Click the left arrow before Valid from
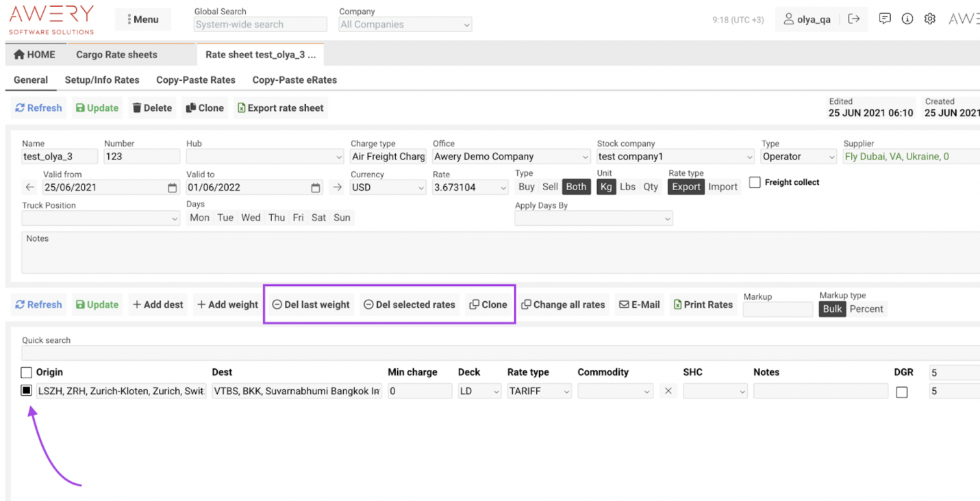The height and width of the screenshot is (501, 980). [x=29, y=188]
